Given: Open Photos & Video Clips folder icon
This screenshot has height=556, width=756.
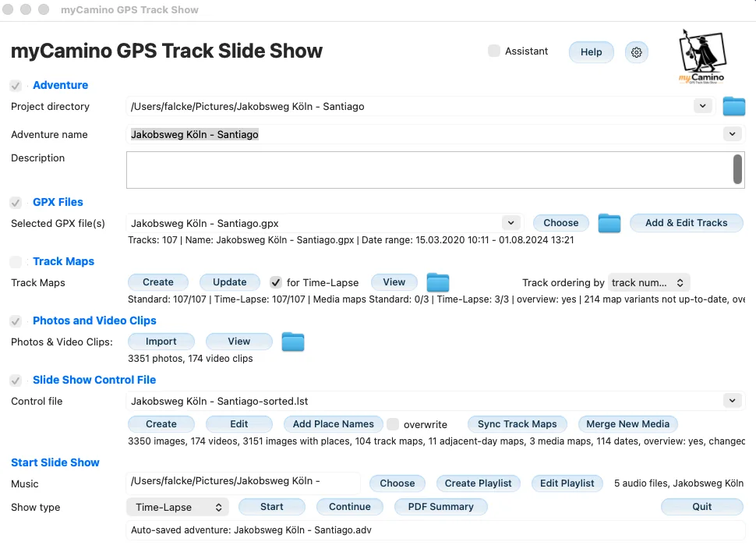Looking at the screenshot, I should pyautogui.click(x=293, y=342).
